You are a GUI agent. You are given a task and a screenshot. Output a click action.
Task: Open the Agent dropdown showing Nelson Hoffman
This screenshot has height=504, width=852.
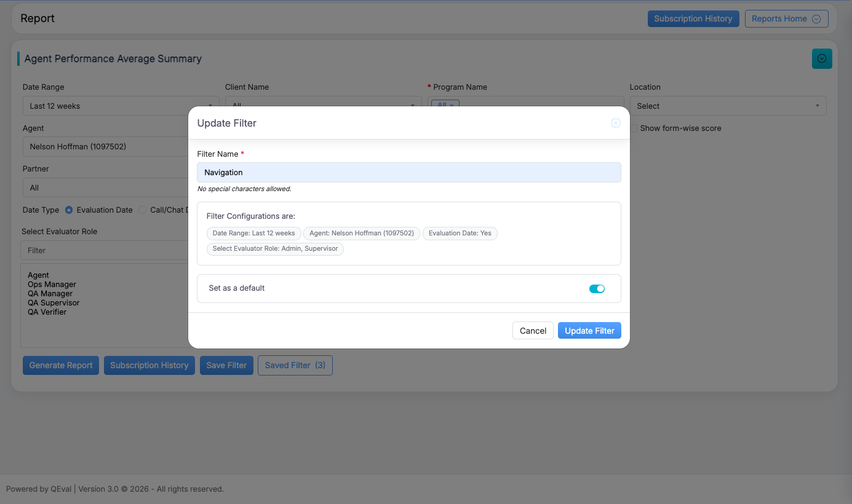click(106, 147)
